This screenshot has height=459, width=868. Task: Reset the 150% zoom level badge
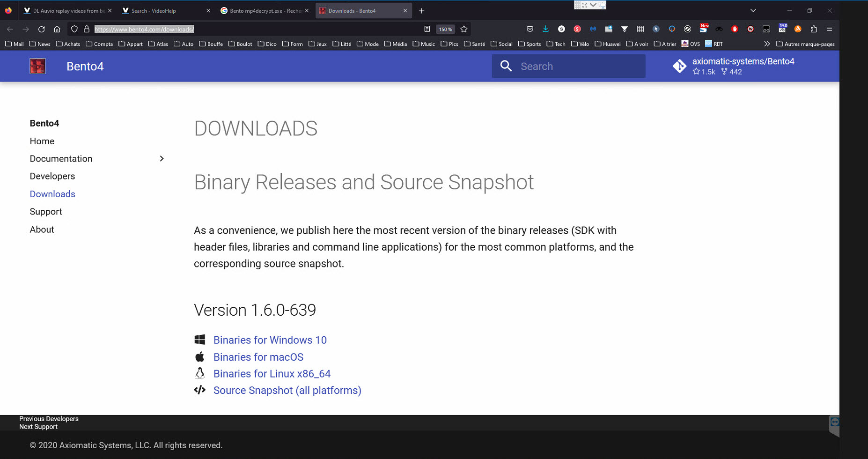tap(445, 29)
